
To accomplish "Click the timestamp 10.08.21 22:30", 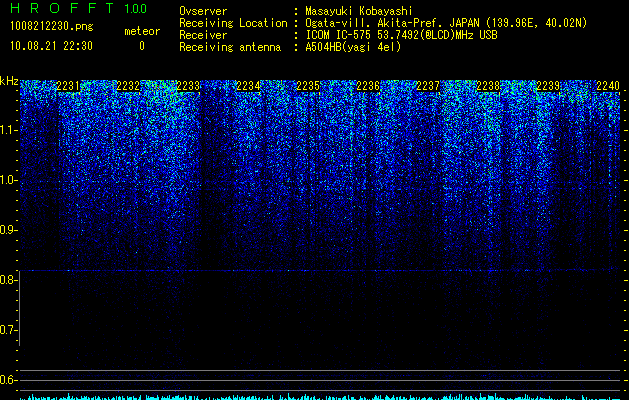I will tap(51, 46).
